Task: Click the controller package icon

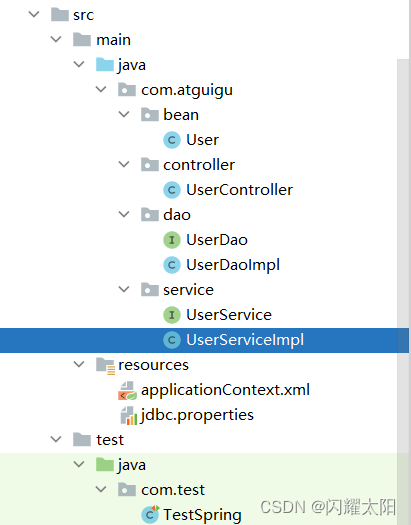Action: pos(150,165)
